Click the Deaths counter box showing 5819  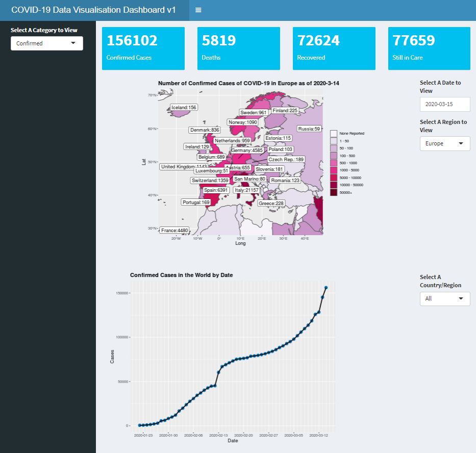(238, 47)
